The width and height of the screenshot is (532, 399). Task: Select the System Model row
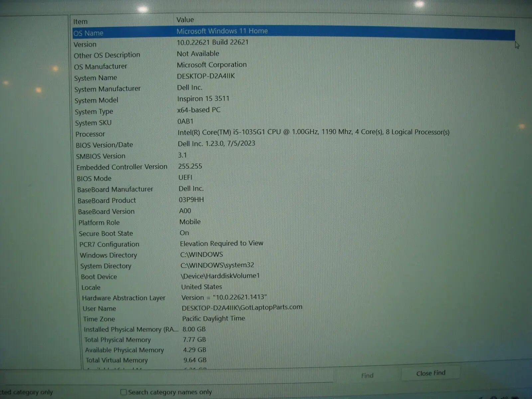(x=96, y=100)
